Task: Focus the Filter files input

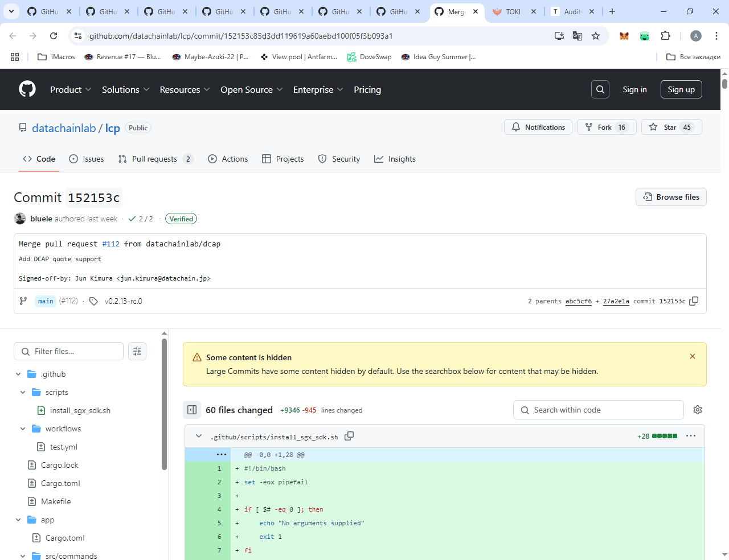Action: pos(68,351)
